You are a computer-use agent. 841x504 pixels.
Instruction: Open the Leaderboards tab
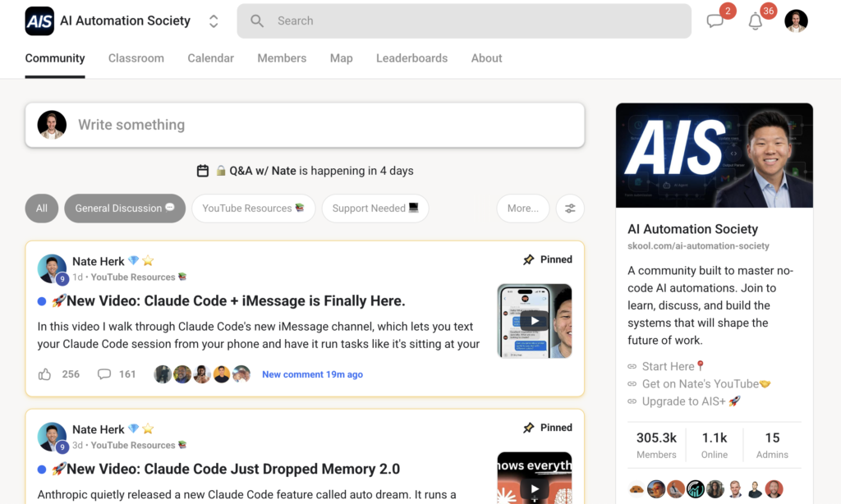411,58
